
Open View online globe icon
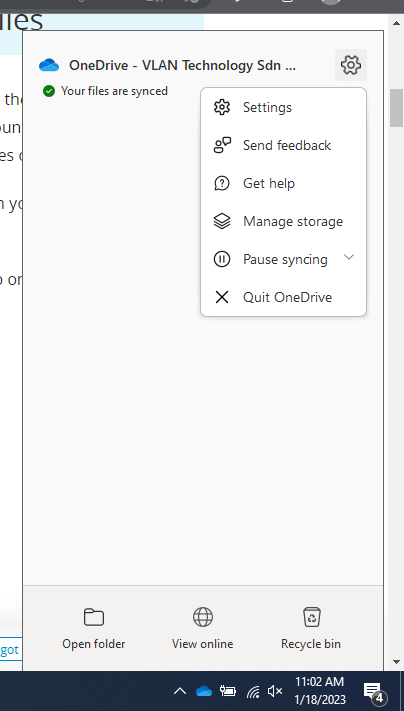203,617
